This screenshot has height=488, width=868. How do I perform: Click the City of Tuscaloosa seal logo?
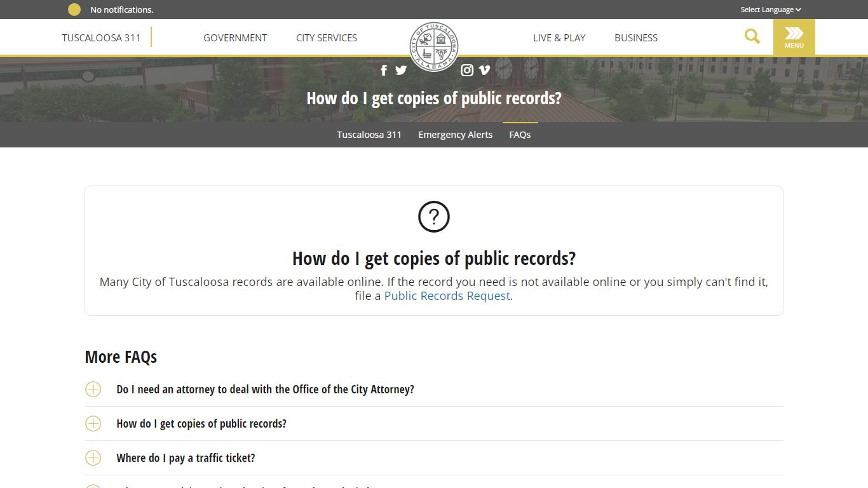click(x=434, y=46)
